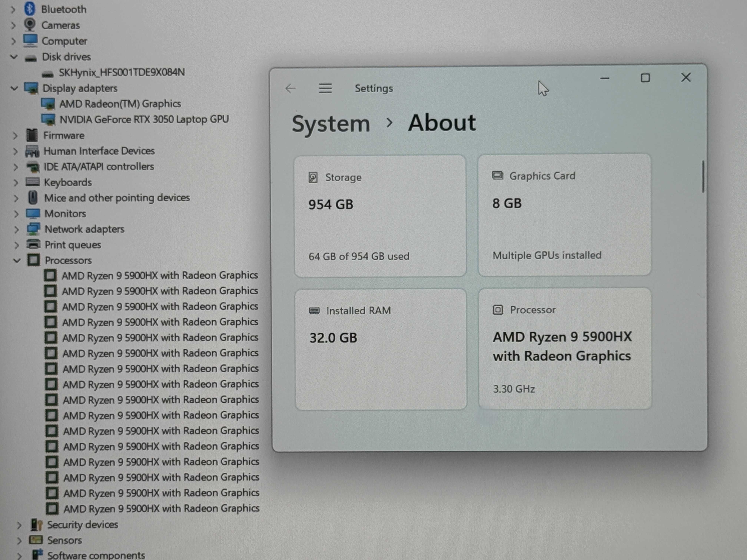Click the Monitors category icon
The height and width of the screenshot is (560, 747).
(33, 213)
